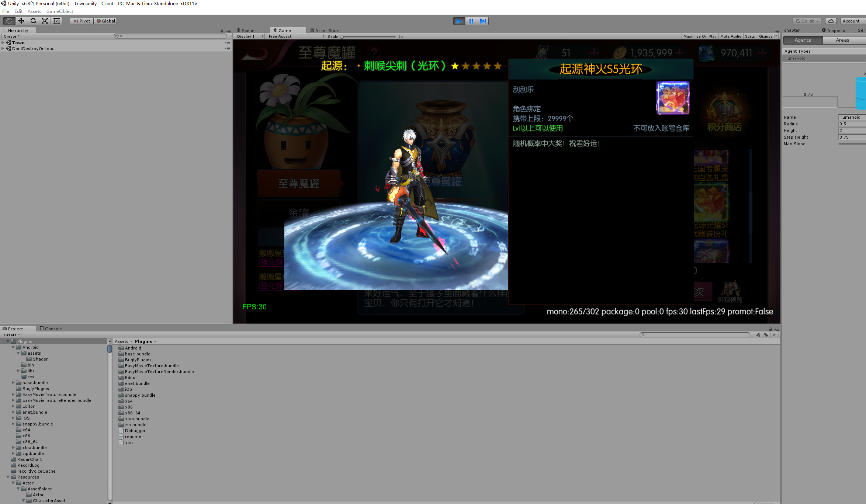Click the Project search field
The width and height of the screenshot is (866, 504).
[x=695, y=335]
